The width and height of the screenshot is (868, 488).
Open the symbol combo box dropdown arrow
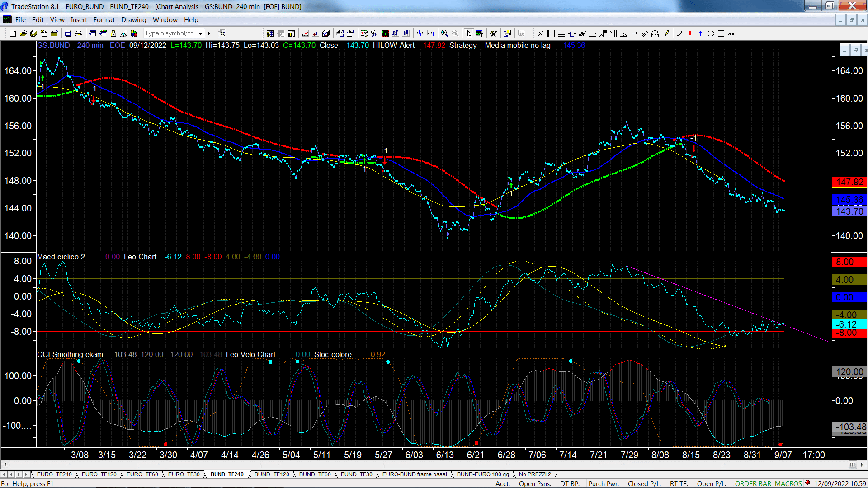tap(200, 33)
